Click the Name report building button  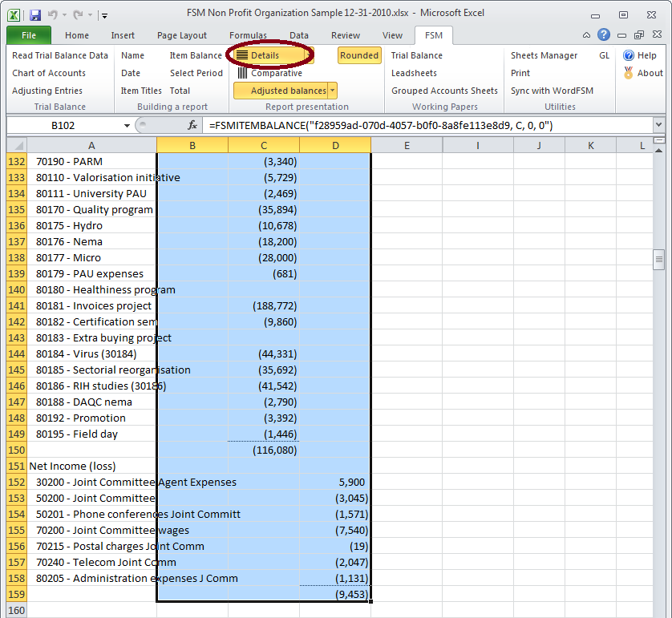[132, 55]
